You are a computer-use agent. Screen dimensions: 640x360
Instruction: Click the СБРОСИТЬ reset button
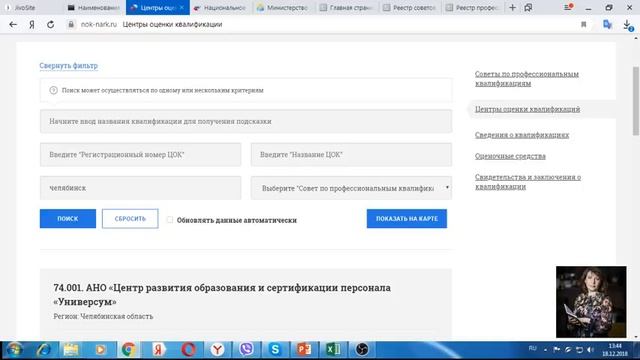130,219
